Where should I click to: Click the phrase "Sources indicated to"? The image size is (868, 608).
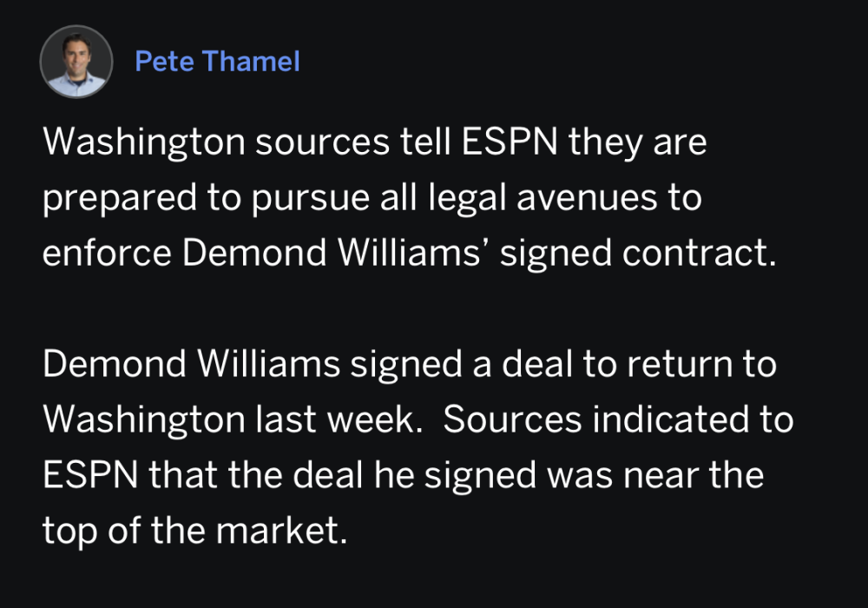[x=618, y=420]
